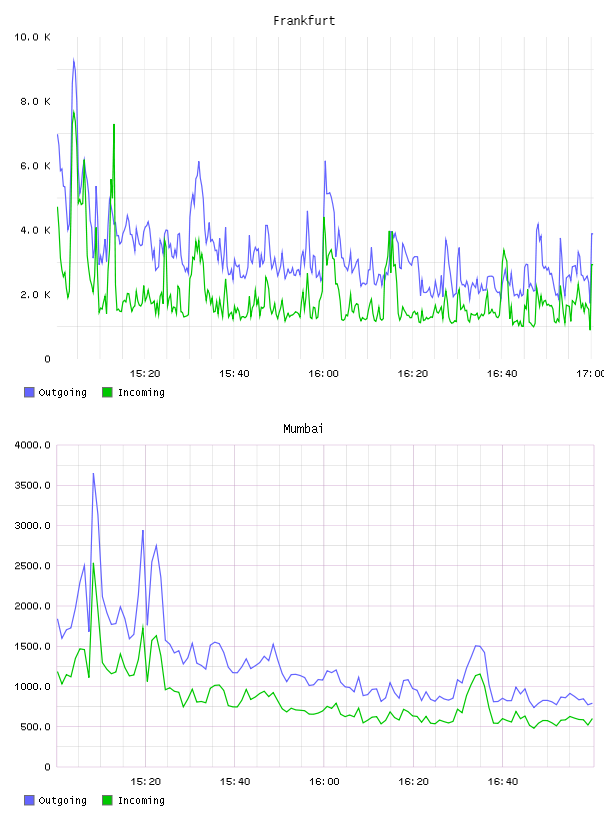Click the 2000.0 axis label in Mumbai chart

32,606
